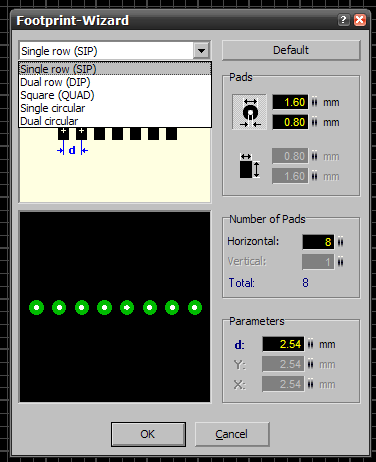Viewport: 376px width, 462px height.
Task: Click the stepper next to d parameter 2.54
Action: (x=310, y=344)
